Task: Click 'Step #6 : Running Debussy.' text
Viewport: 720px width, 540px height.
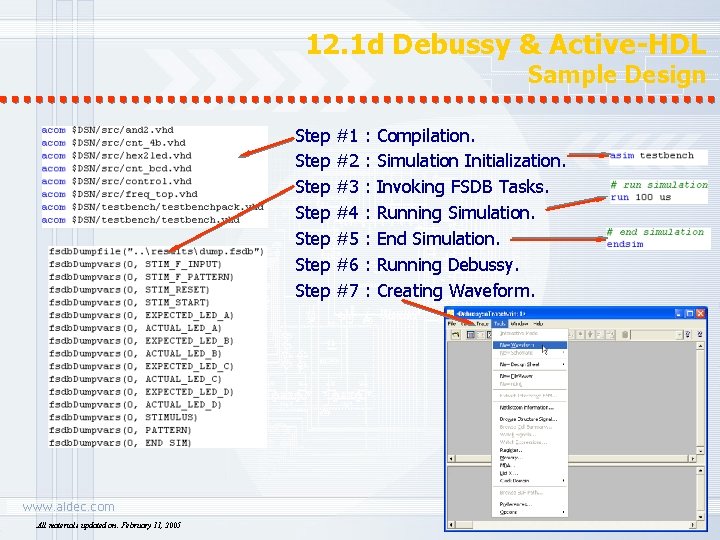Action: 407,265
